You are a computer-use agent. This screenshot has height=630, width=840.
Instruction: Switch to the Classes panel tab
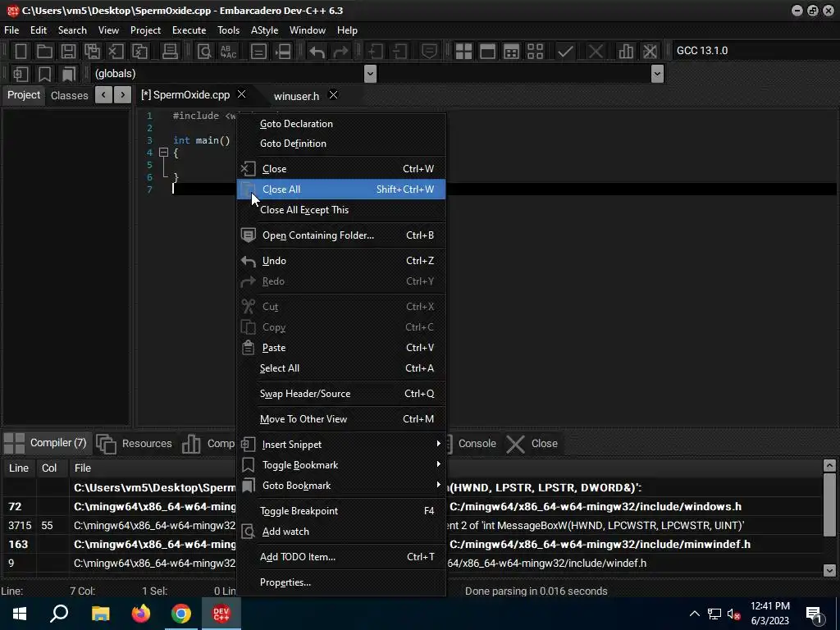click(69, 95)
